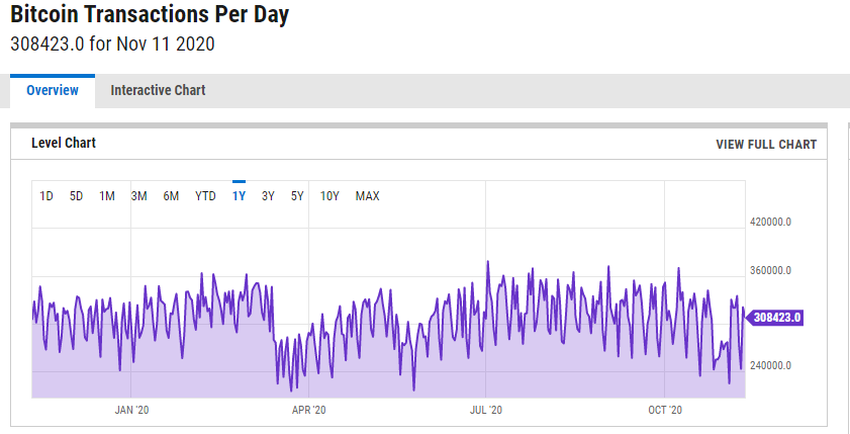
Task: Select the 1D time range
Action: 46,196
